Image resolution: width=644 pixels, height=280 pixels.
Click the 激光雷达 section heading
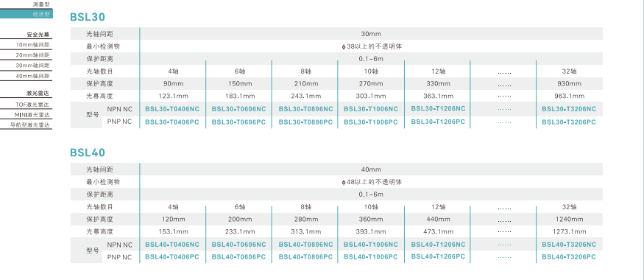(38, 94)
